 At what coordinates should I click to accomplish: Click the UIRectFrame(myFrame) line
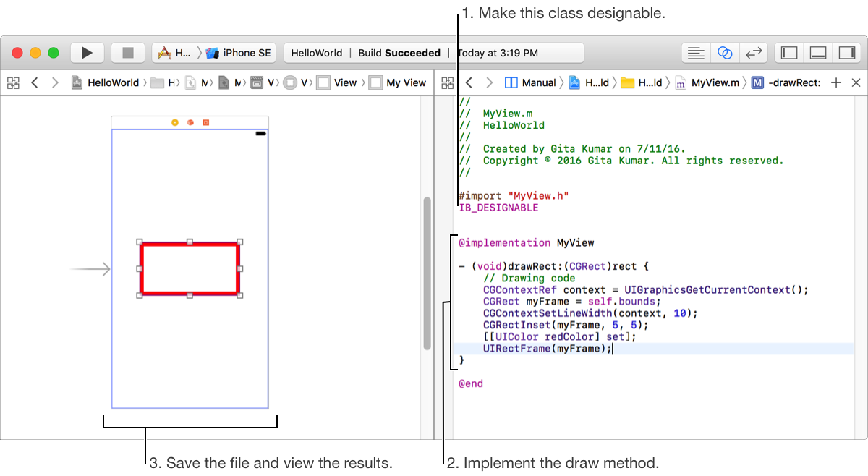[548, 349]
